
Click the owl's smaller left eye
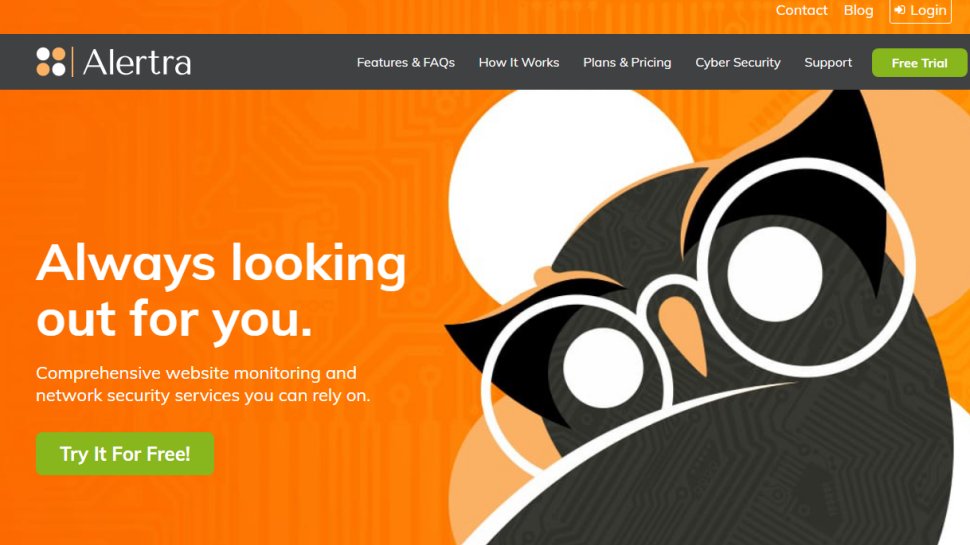[603, 367]
